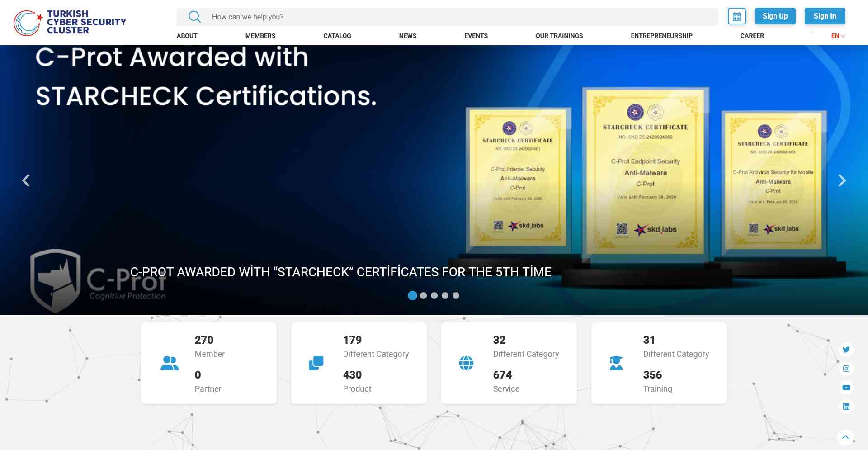Open the LinkedIn social link

coord(846,407)
